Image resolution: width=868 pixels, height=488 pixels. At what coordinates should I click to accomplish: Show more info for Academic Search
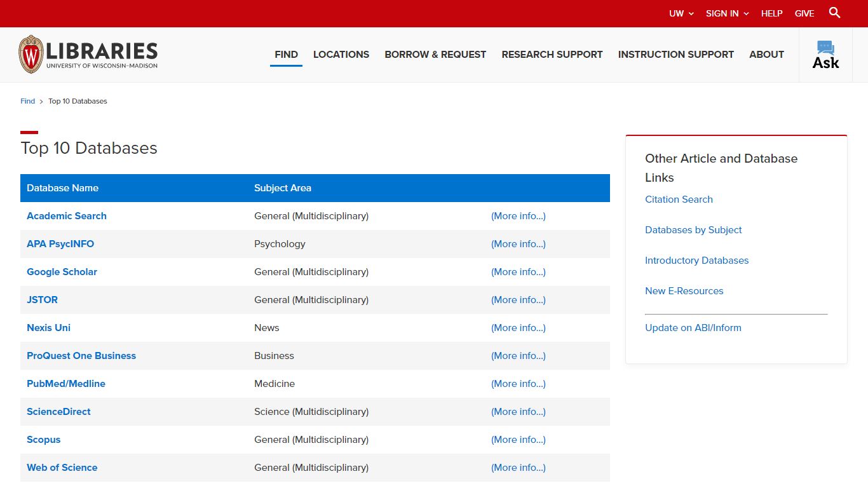[519, 216]
